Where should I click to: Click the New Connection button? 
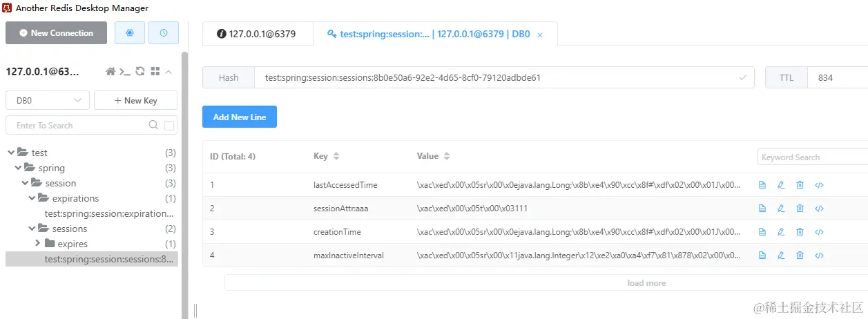(56, 32)
